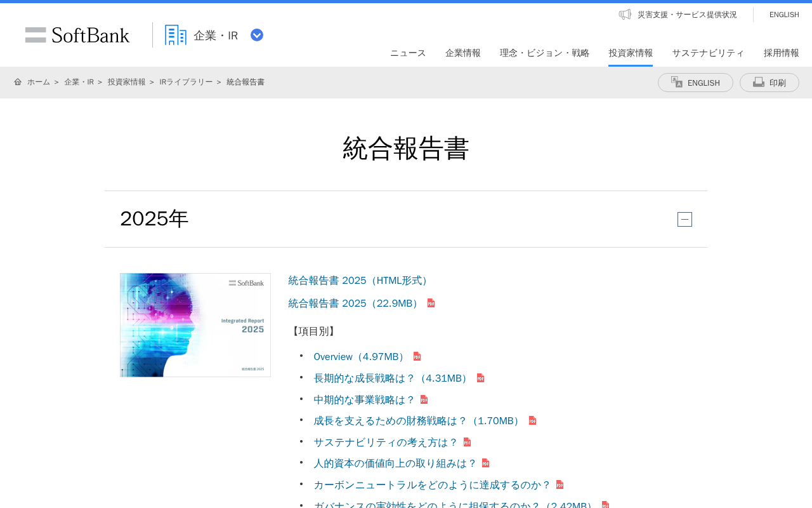Expand the 企業・IR blue chevron dropdown

click(257, 35)
